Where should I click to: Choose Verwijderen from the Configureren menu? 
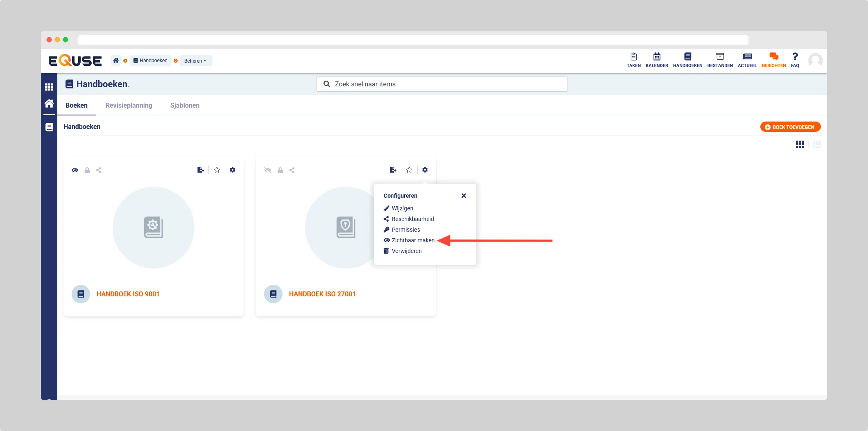(x=406, y=251)
